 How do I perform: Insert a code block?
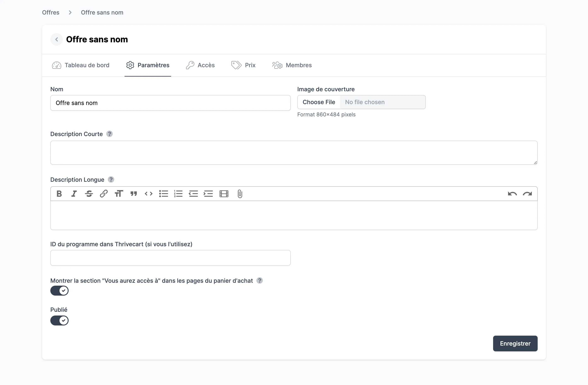click(x=149, y=194)
